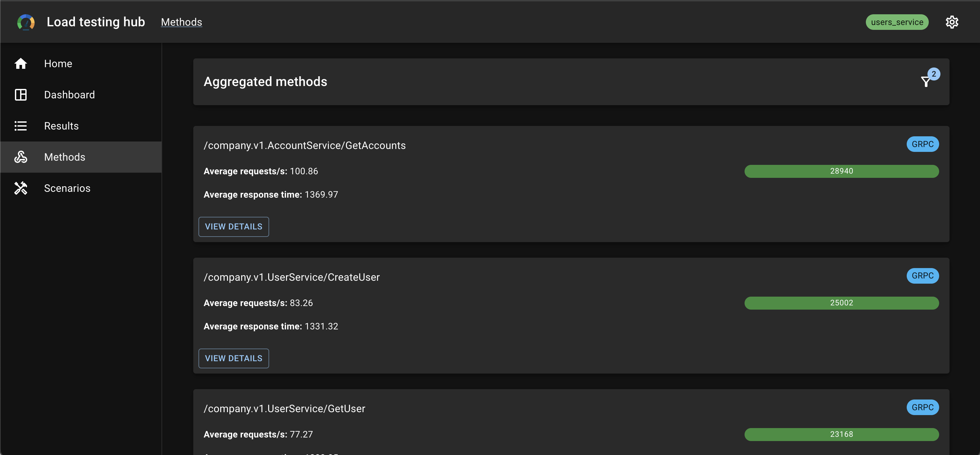Click the filter count badge showing 2

(934, 74)
